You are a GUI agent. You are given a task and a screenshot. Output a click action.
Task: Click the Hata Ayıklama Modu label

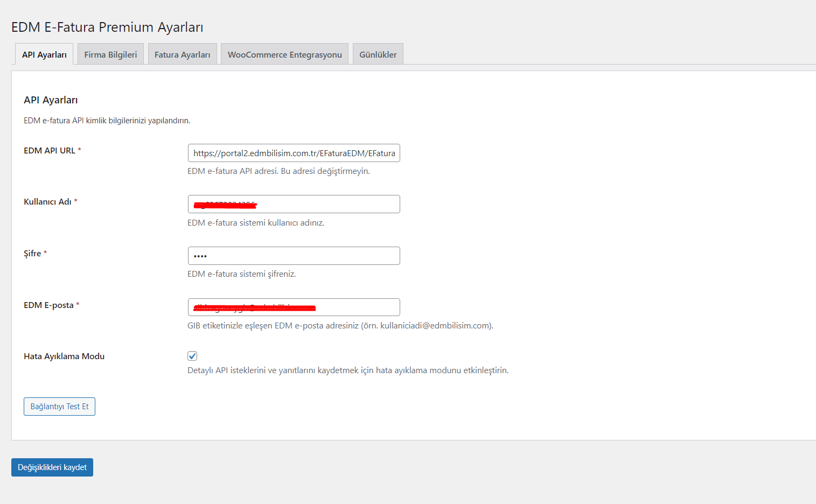click(64, 356)
